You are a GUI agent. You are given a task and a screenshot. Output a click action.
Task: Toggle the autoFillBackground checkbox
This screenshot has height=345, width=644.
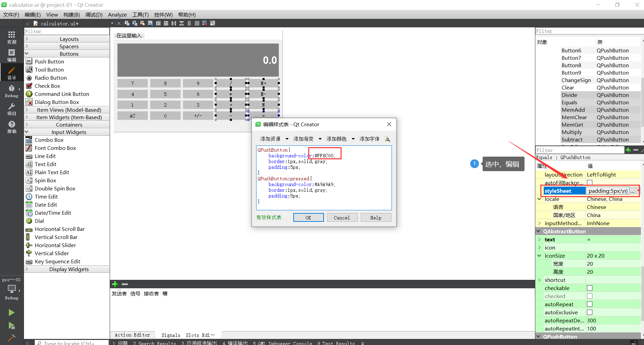[x=590, y=182]
